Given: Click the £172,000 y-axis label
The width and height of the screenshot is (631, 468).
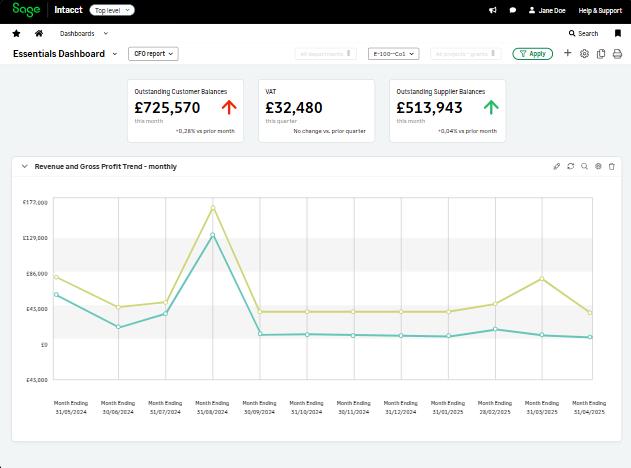Looking at the screenshot, I should point(35,202).
